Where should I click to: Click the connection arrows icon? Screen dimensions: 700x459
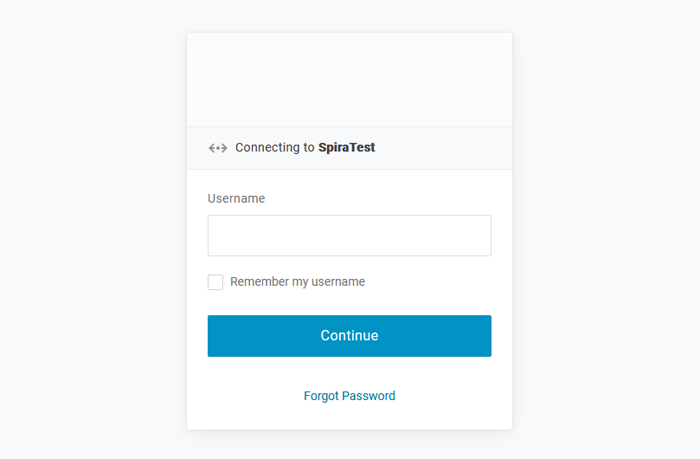pos(218,148)
